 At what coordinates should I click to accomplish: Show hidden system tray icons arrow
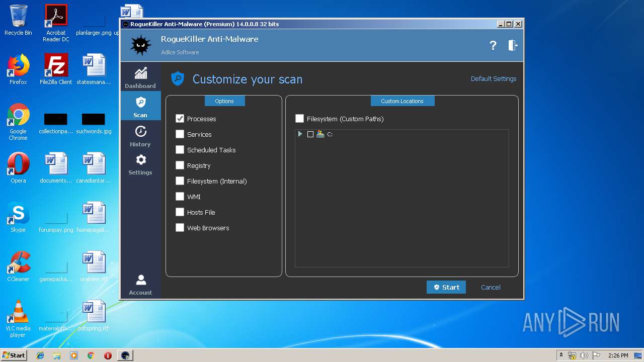coord(561,355)
